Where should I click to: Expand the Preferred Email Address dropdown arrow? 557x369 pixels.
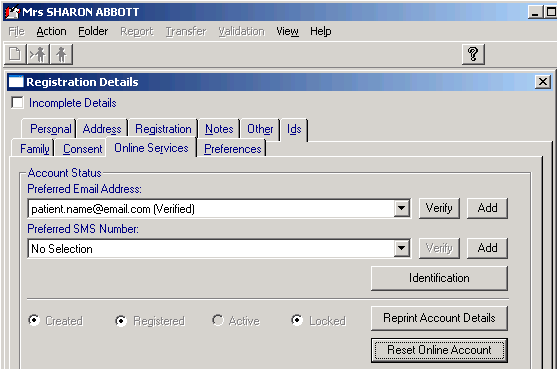pos(401,208)
